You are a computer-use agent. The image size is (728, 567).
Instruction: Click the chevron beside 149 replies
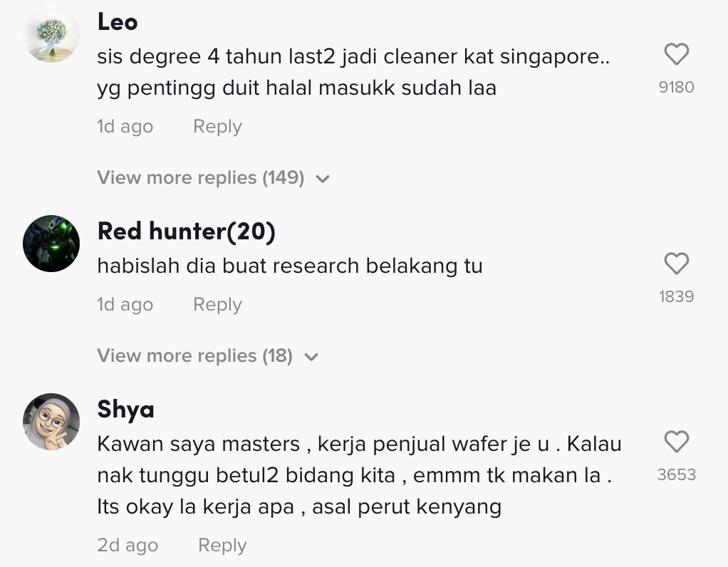(323, 179)
